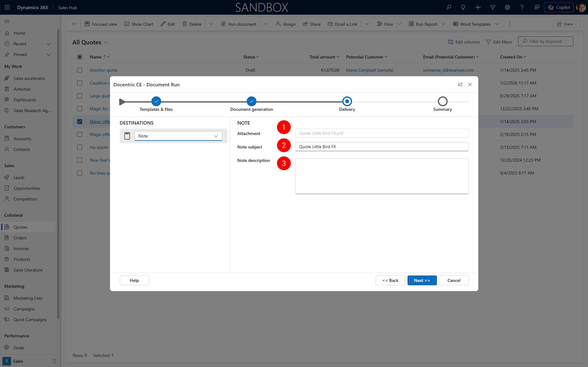This screenshot has width=588, height=367.
Task: Expand the Pinned section chevron
Action: (48, 54)
